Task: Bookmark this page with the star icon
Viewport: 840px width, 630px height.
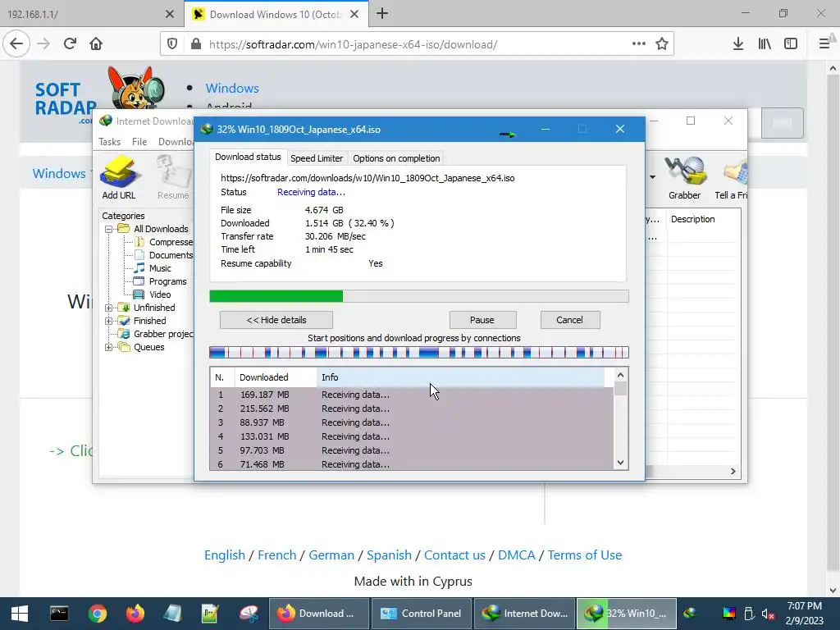Action: tap(662, 43)
